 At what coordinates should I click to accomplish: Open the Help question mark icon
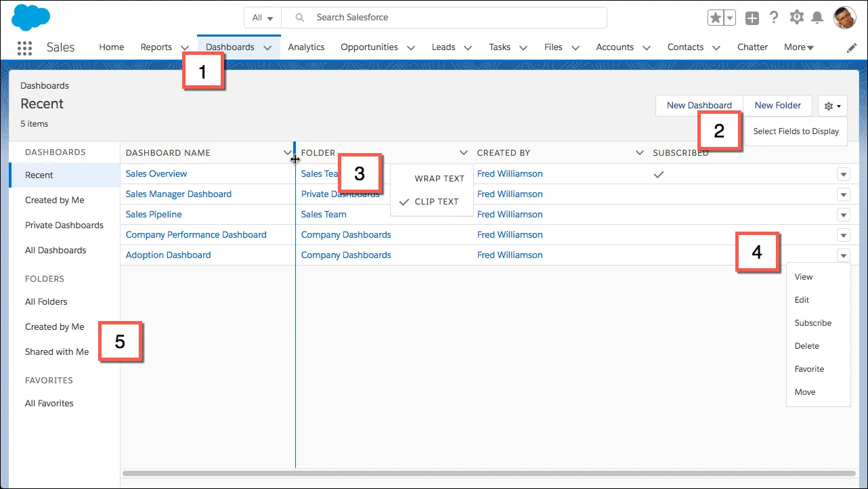(x=775, y=18)
